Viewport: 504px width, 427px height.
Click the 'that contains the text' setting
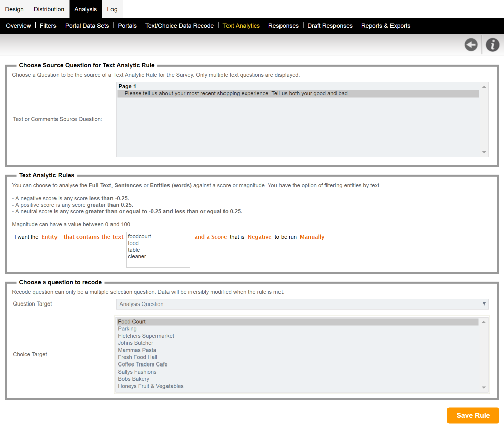pos(93,237)
